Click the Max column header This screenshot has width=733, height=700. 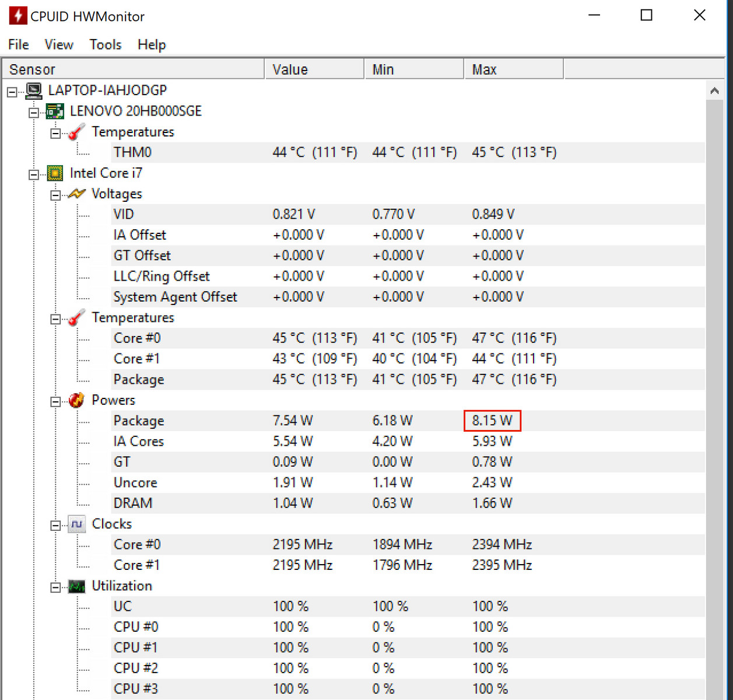pyautogui.click(x=514, y=69)
